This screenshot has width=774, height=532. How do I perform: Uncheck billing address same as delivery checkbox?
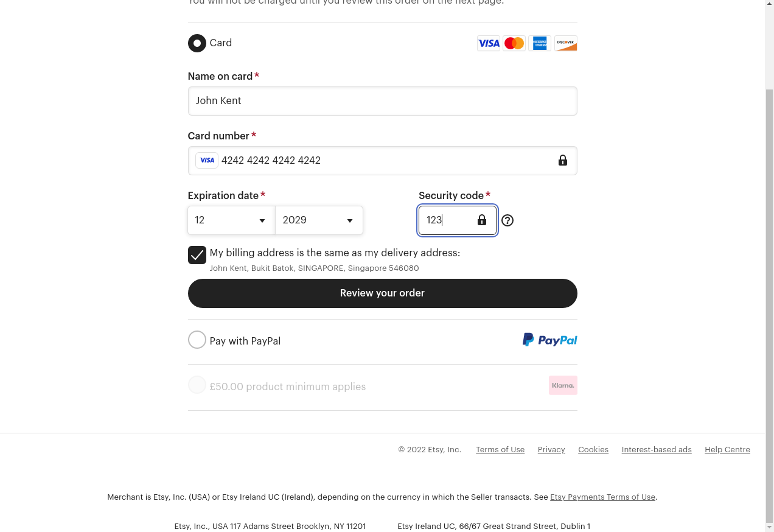(197, 255)
